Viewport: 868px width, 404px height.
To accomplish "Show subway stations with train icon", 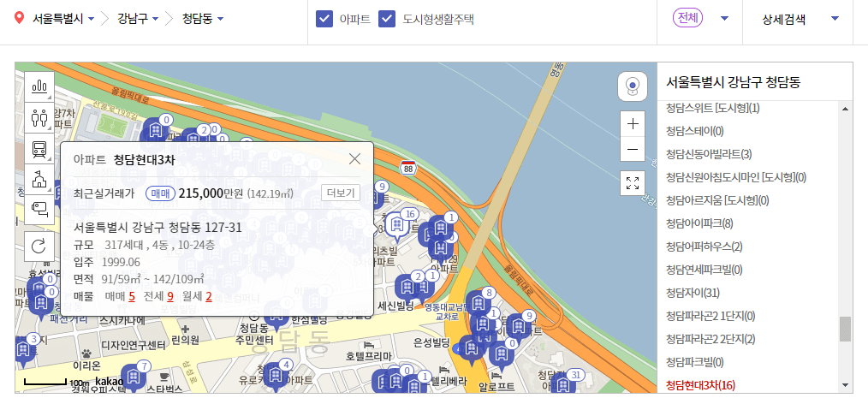I will [x=39, y=148].
